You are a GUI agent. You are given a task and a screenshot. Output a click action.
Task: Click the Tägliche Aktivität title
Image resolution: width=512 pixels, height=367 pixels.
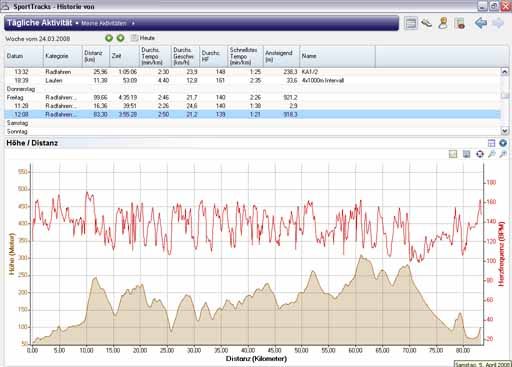pos(40,23)
